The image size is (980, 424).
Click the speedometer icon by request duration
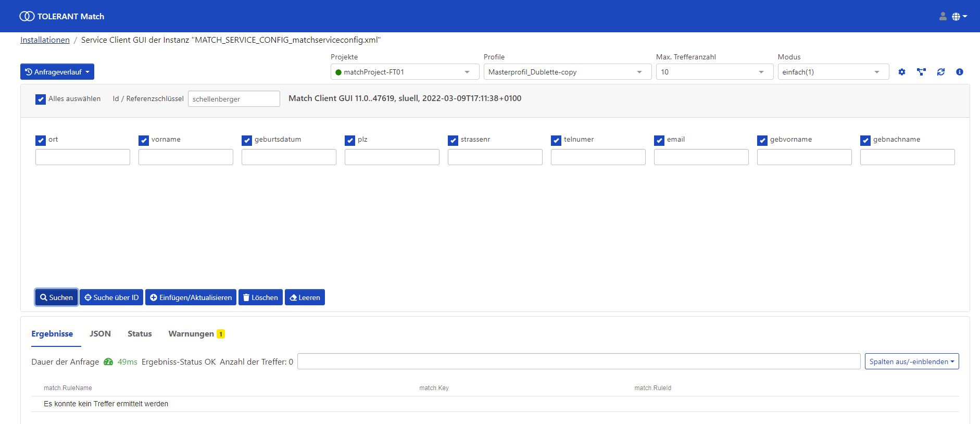tap(108, 361)
